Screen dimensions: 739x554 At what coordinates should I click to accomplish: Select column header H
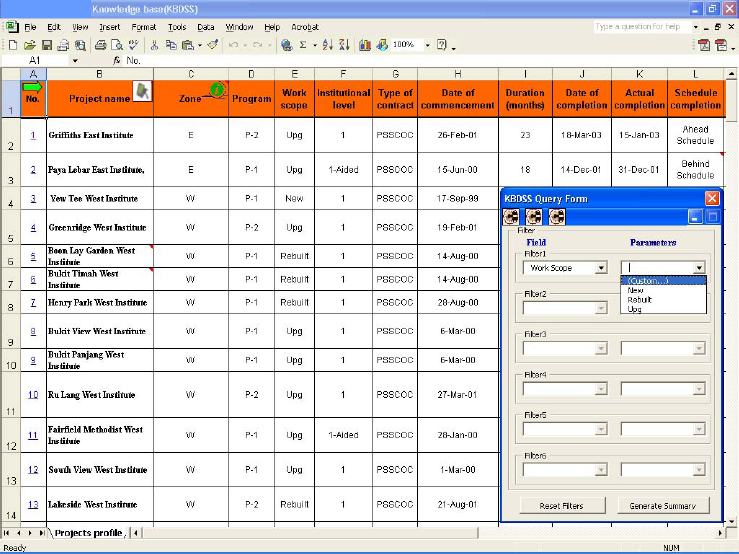coord(458,74)
